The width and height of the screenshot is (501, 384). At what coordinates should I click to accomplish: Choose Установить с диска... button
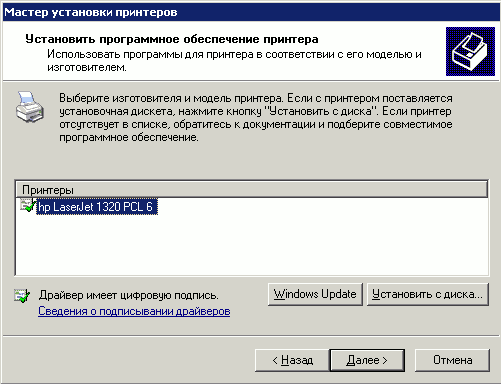tap(428, 294)
